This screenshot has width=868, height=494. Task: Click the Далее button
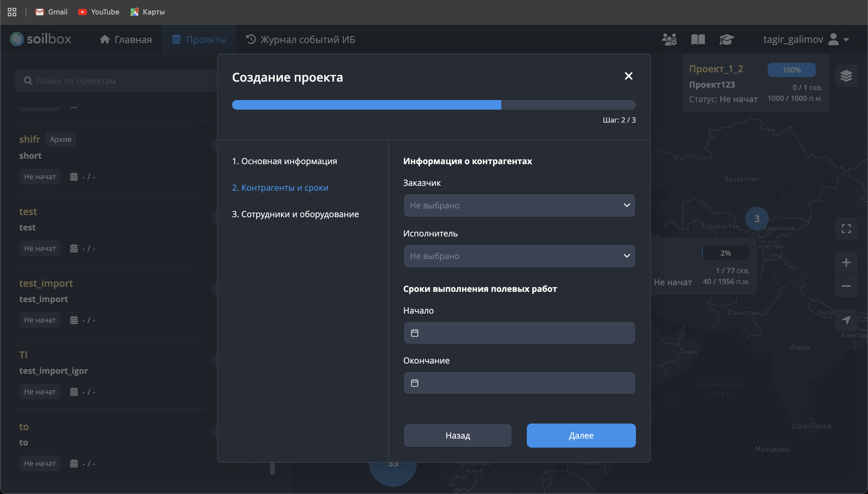581,435
